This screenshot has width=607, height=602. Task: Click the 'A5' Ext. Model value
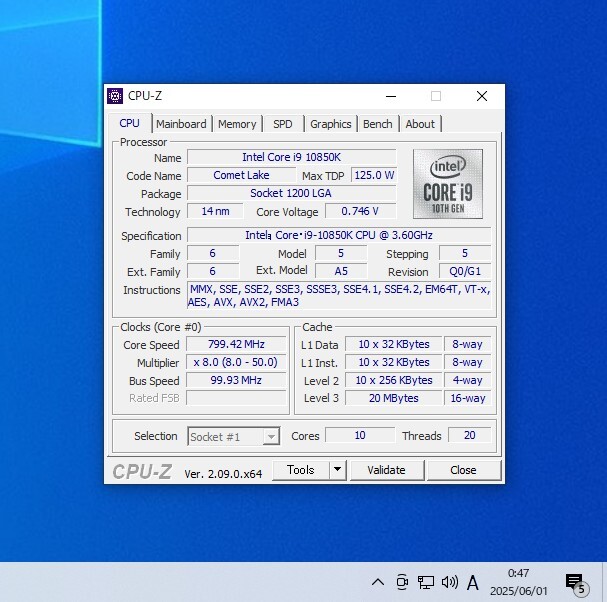pyautogui.click(x=341, y=271)
